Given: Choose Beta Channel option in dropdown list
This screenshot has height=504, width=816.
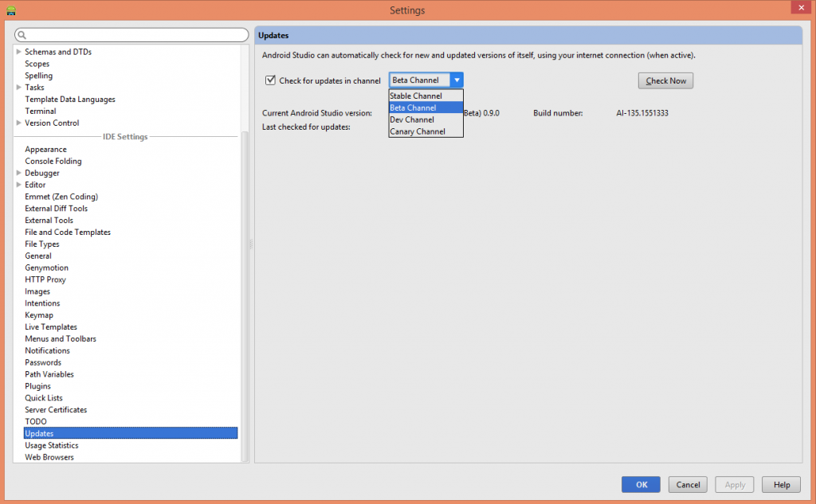Looking at the screenshot, I should click(426, 107).
